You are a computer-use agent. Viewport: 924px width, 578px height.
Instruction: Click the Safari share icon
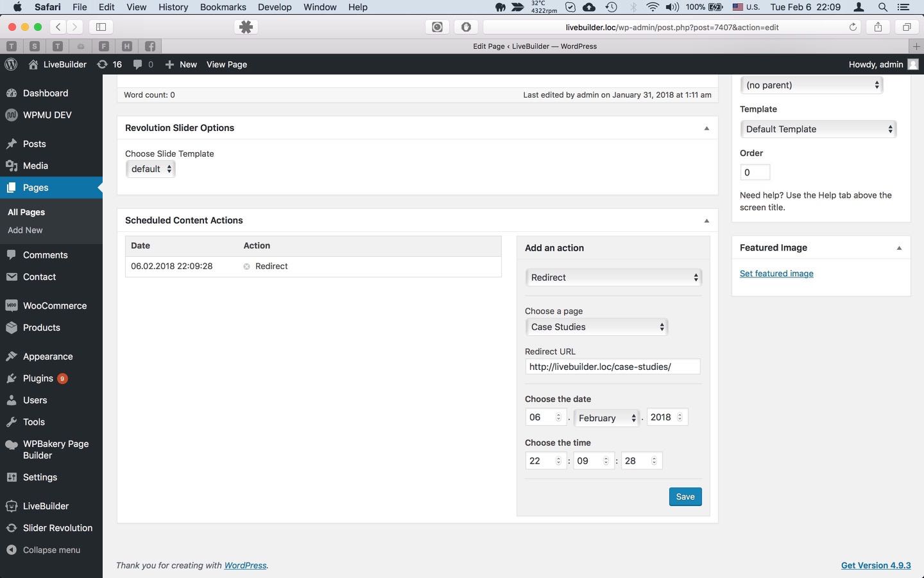878,27
